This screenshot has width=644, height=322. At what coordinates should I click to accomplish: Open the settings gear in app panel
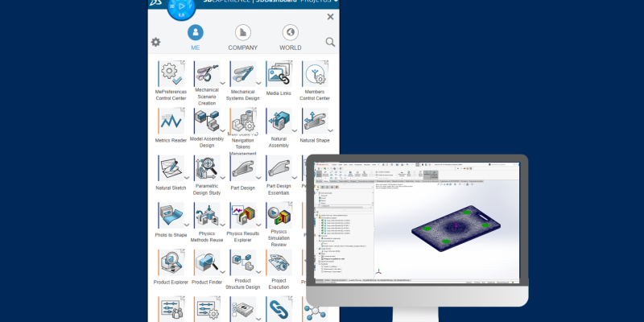point(156,42)
